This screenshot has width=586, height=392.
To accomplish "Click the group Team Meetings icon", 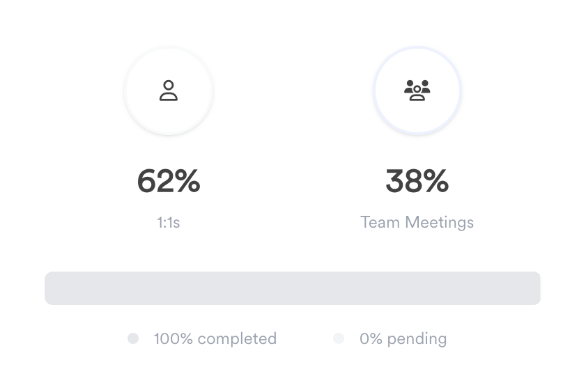I will coord(417,91).
